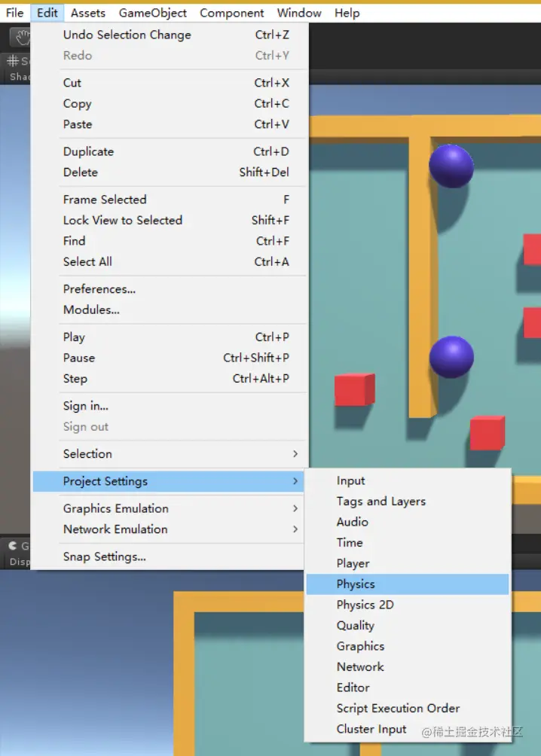Open Editor project settings

(x=408, y=687)
